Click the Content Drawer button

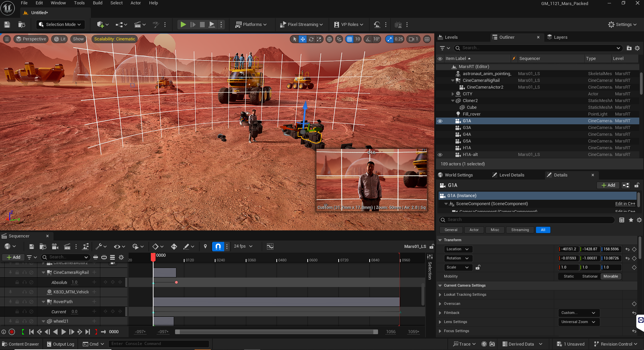(21, 344)
